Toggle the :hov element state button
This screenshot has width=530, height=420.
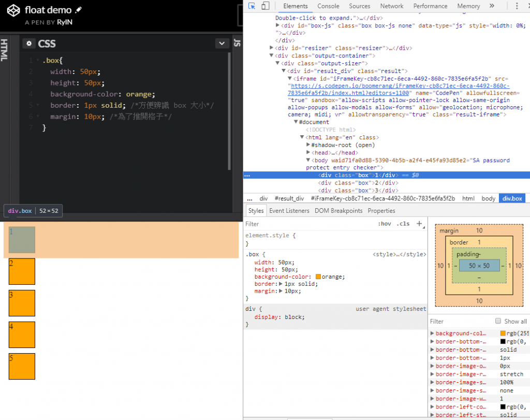[x=385, y=224]
